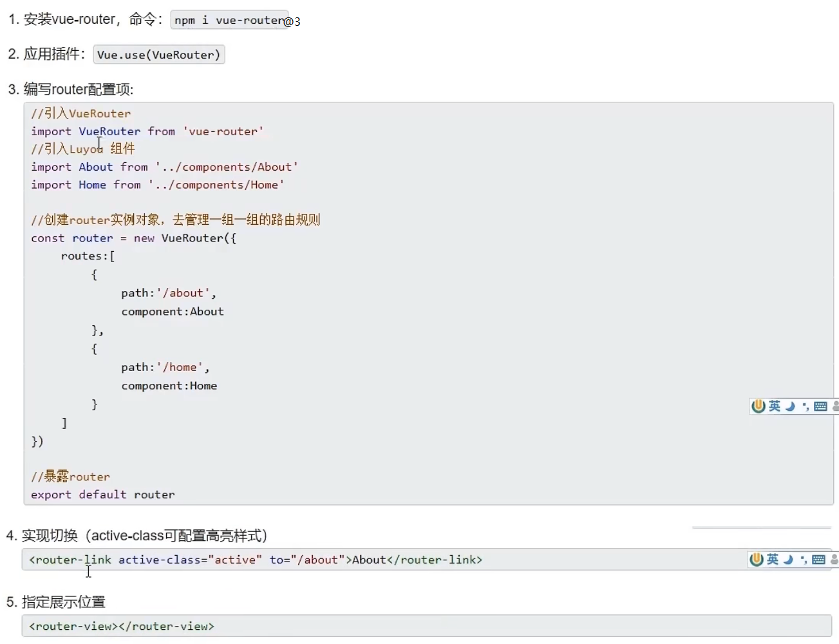Click the line "path:'/about',"
839x644 pixels.
169,293
